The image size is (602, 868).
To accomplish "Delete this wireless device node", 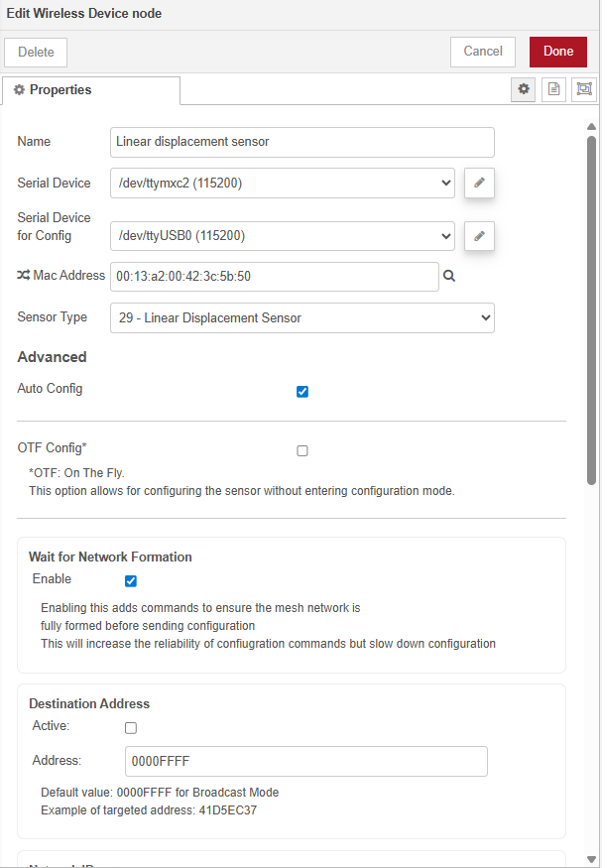I will click(x=36, y=53).
